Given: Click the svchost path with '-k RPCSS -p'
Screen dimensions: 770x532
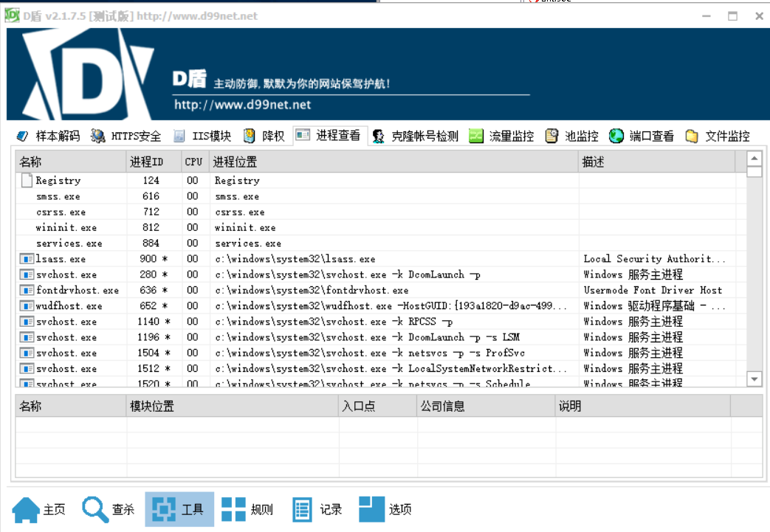Looking at the screenshot, I should pyautogui.click(x=334, y=322).
